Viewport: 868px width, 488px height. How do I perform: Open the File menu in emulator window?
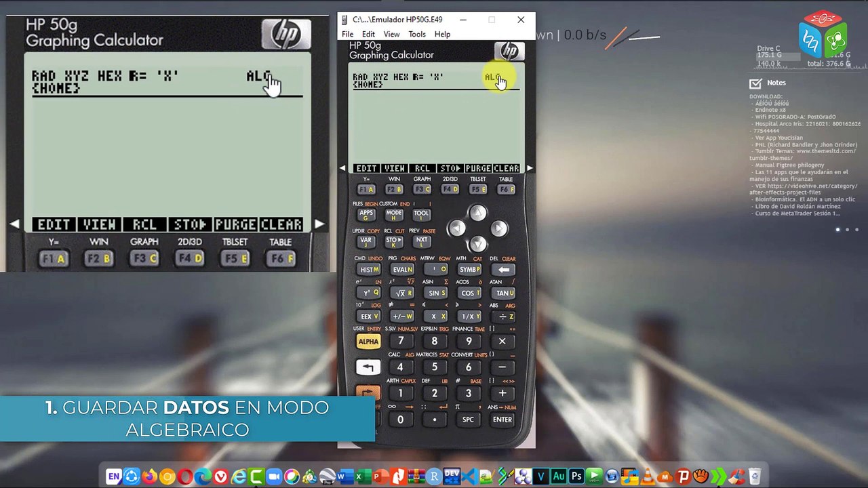[x=347, y=35]
